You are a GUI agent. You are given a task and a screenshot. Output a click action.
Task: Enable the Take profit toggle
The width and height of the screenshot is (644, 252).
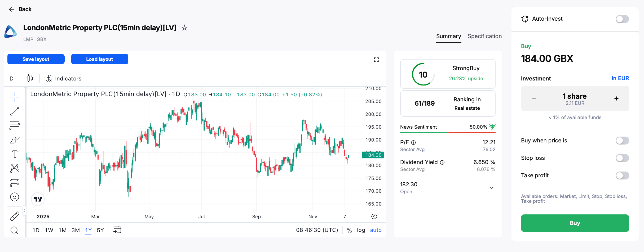tap(622, 175)
